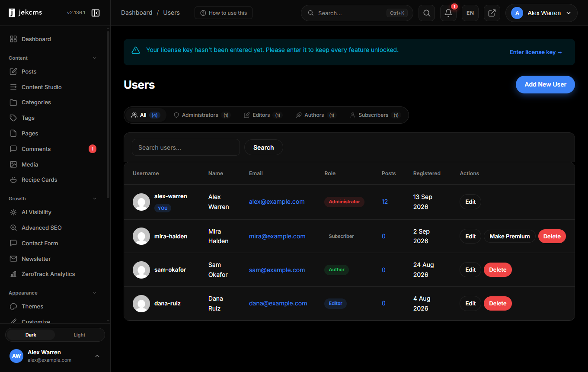Select the Subscribers tab
Screen dimensions: 588x372
[375, 115]
